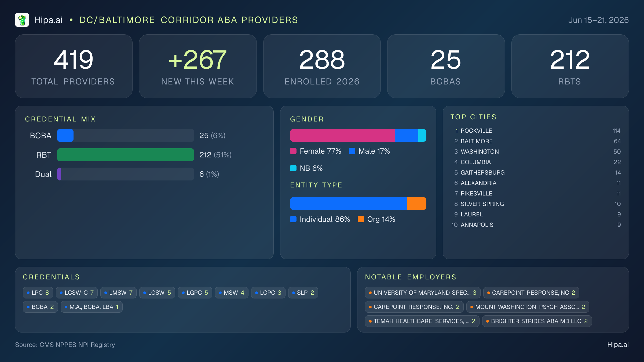This screenshot has height=362, width=644.
Task: Select the Alexandria row in Top Cities
Action: (x=536, y=183)
